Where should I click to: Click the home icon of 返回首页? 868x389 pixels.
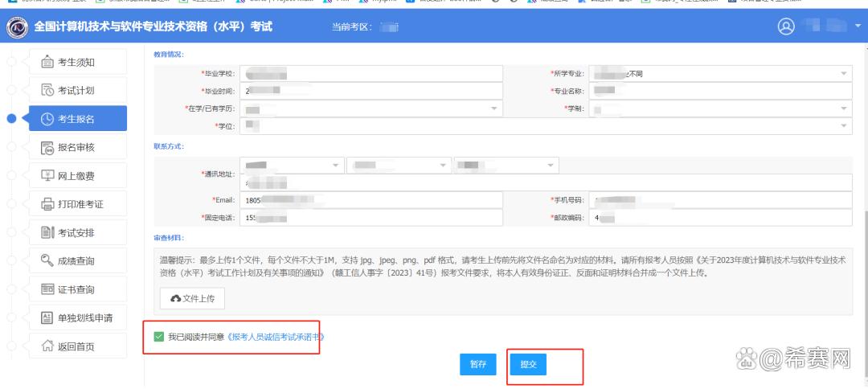(47, 346)
